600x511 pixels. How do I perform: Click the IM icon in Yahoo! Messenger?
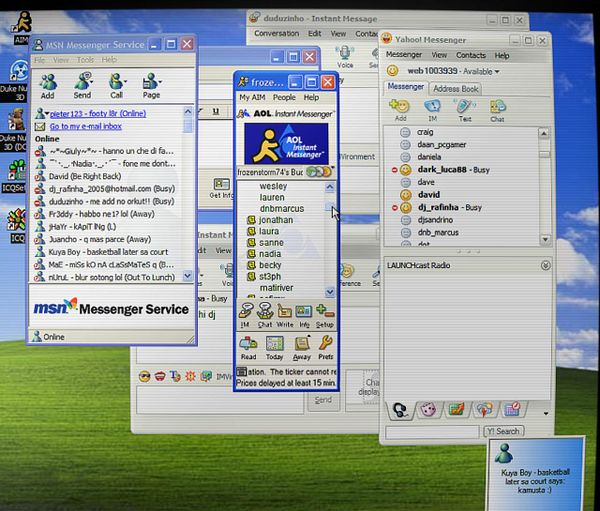[432, 110]
